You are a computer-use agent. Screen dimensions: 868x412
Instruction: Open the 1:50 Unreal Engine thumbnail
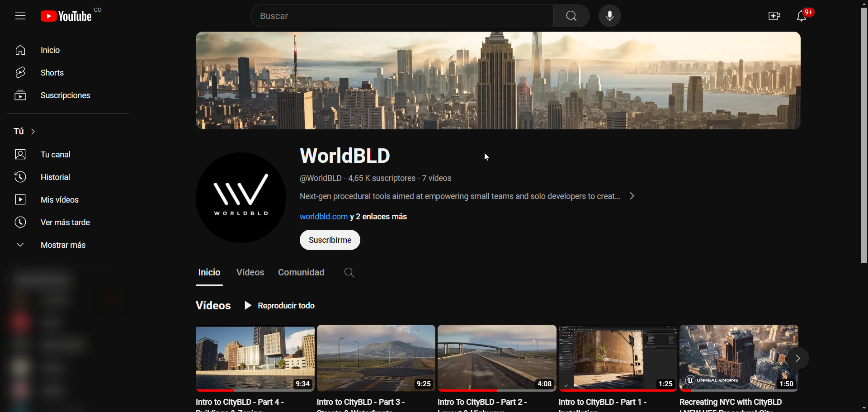coord(739,358)
